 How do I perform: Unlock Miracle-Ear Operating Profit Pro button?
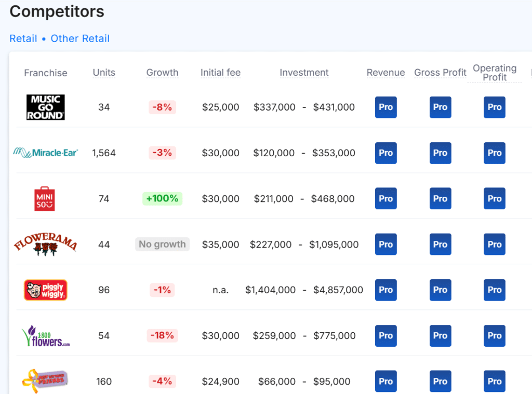coord(495,153)
